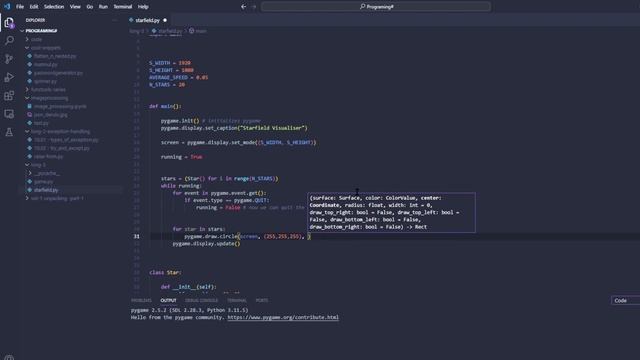Open Explorer more actions ellipsis
The width and height of the screenshot is (640, 360).
tap(115, 20)
